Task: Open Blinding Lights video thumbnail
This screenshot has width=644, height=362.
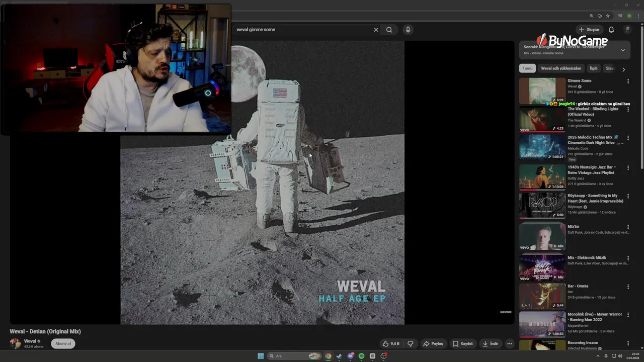Action: [542, 119]
